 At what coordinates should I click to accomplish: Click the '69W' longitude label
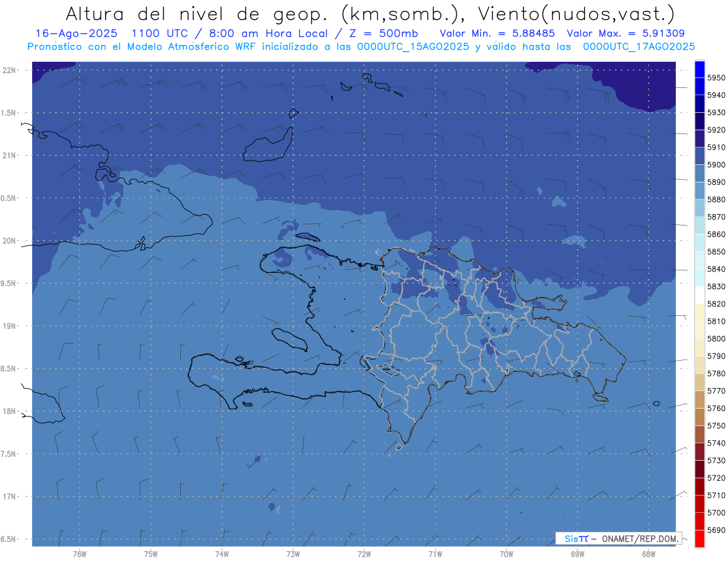point(577,554)
